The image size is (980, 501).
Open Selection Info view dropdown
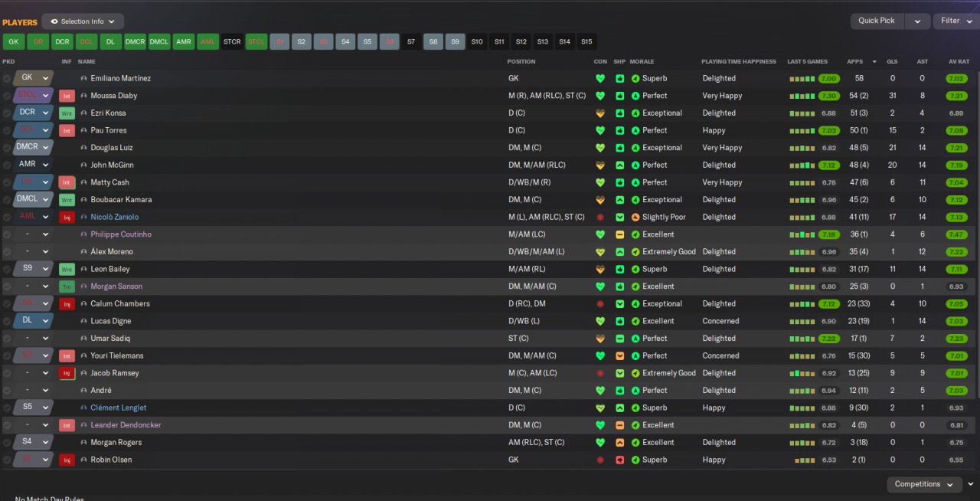point(83,21)
